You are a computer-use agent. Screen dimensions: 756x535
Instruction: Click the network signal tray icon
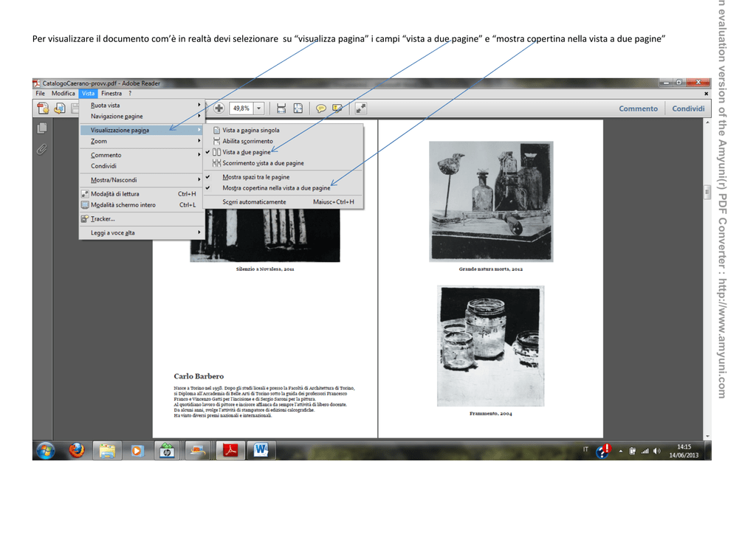(x=645, y=451)
